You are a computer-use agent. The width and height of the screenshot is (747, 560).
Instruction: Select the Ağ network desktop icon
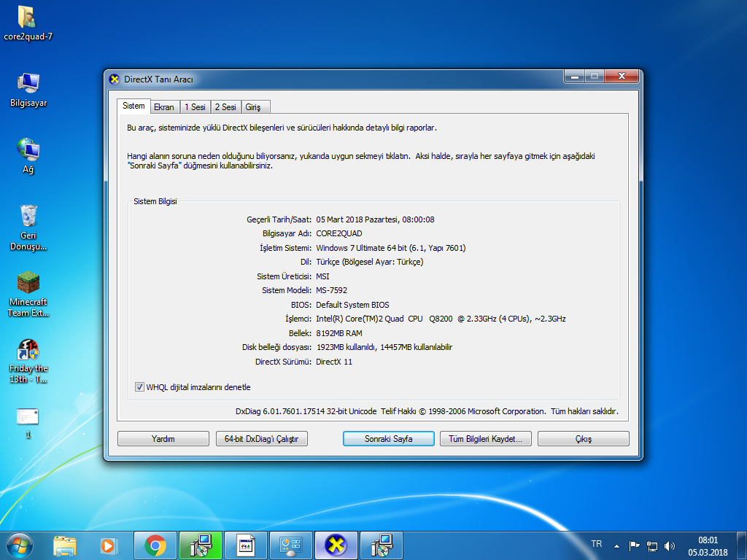(x=28, y=156)
